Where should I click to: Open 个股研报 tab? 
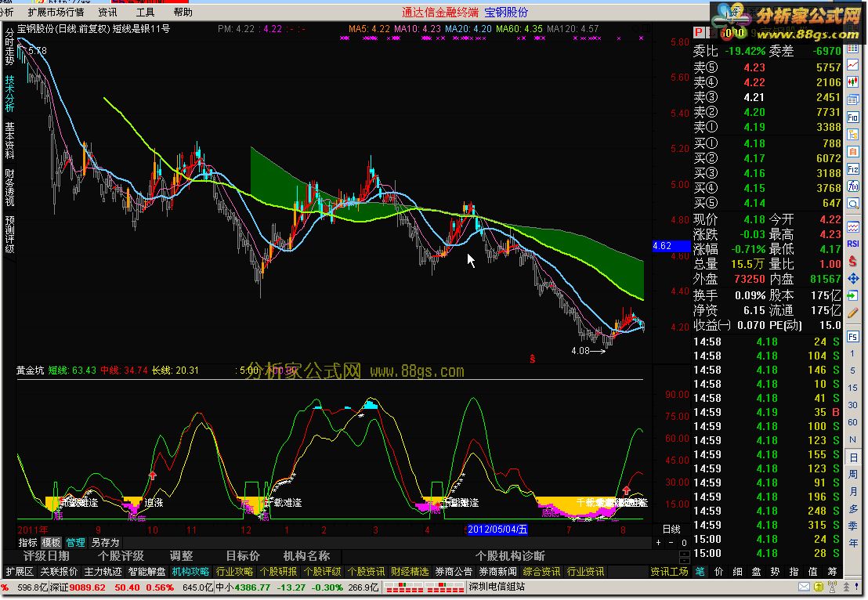[x=278, y=572]
